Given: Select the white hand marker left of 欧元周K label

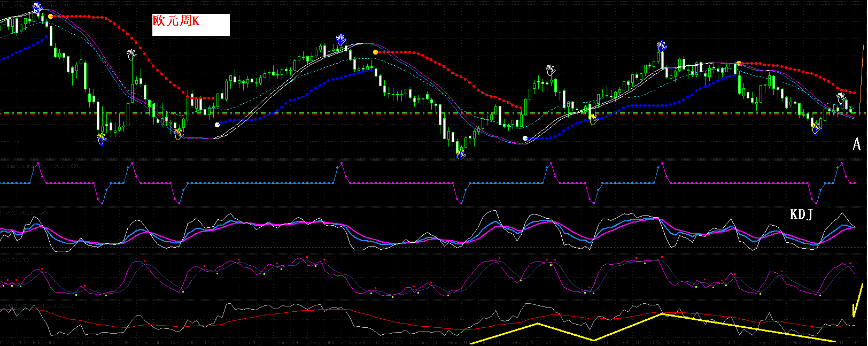Looking at the screenshot, I should coord(131,55).
